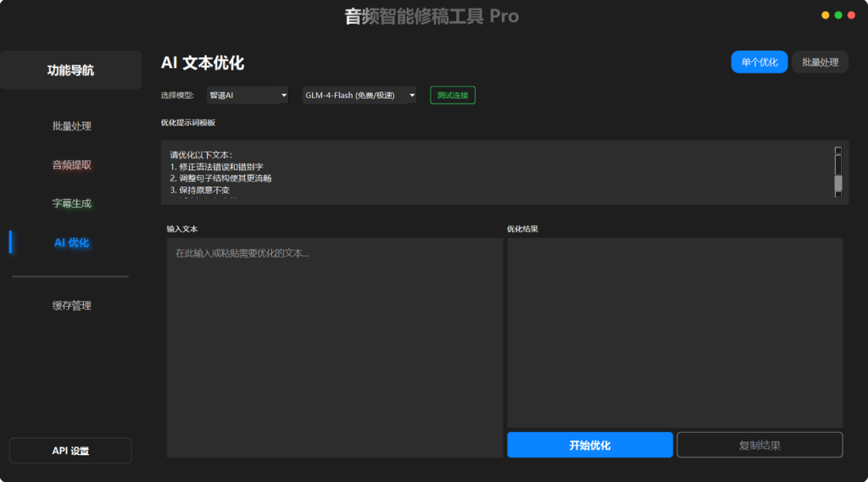Screen dimensions: 868x482
Task: Click the 优化结果 output area
Action: tap(675, 333)
